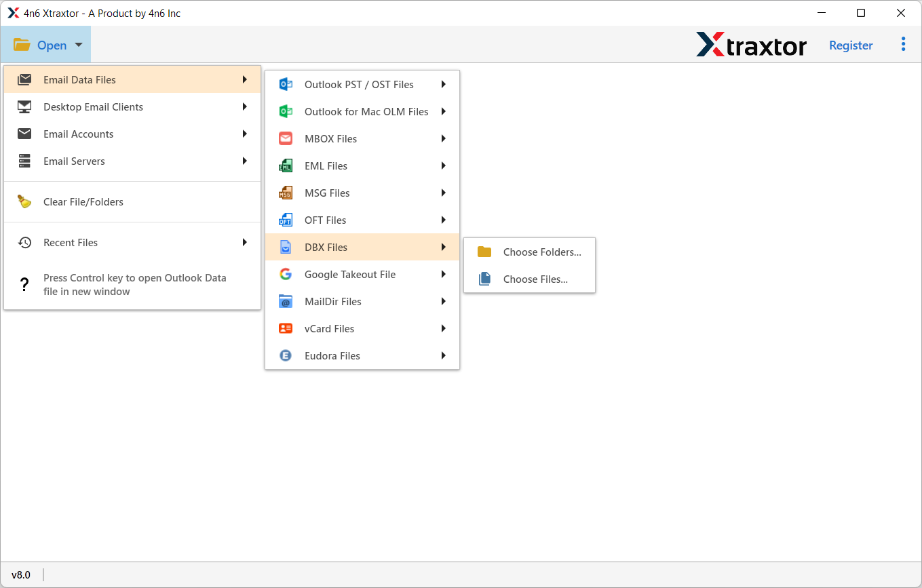Click the Desktop Email Clients monitor icon

[24, 106]
